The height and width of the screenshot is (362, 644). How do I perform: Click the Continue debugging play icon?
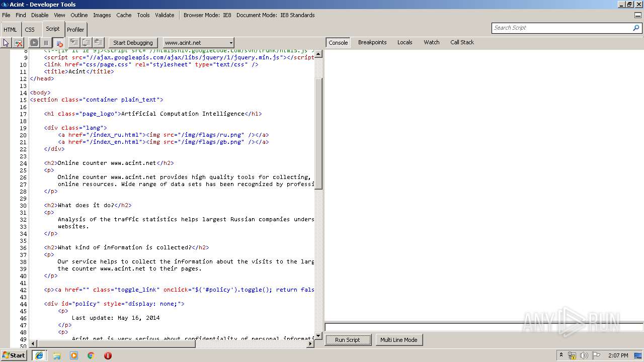34,43
